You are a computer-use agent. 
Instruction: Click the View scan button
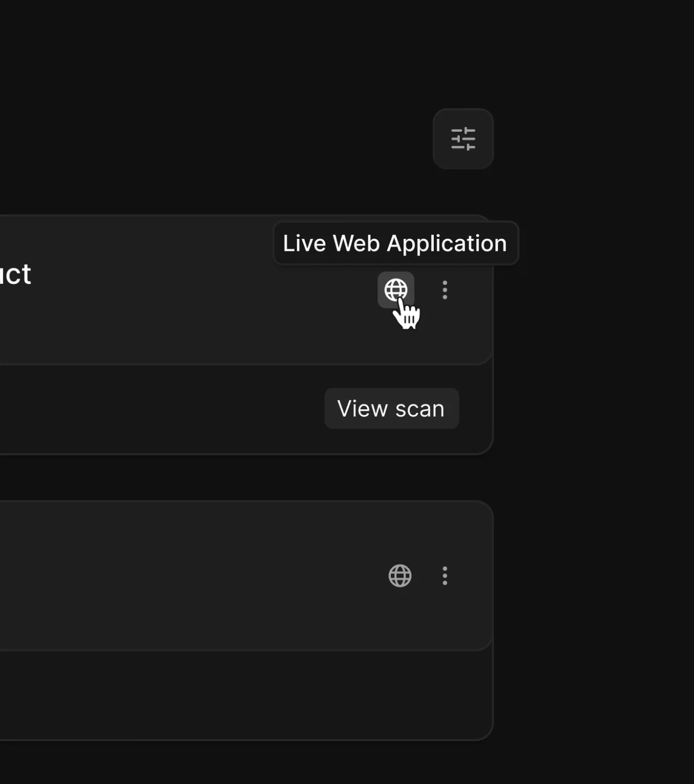[x=391, y=408]
